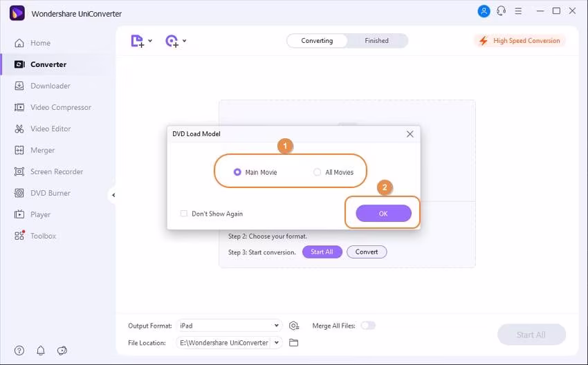Click the Step 2: Choose your format text
This screenshot has width=588, height=365.
268,236
